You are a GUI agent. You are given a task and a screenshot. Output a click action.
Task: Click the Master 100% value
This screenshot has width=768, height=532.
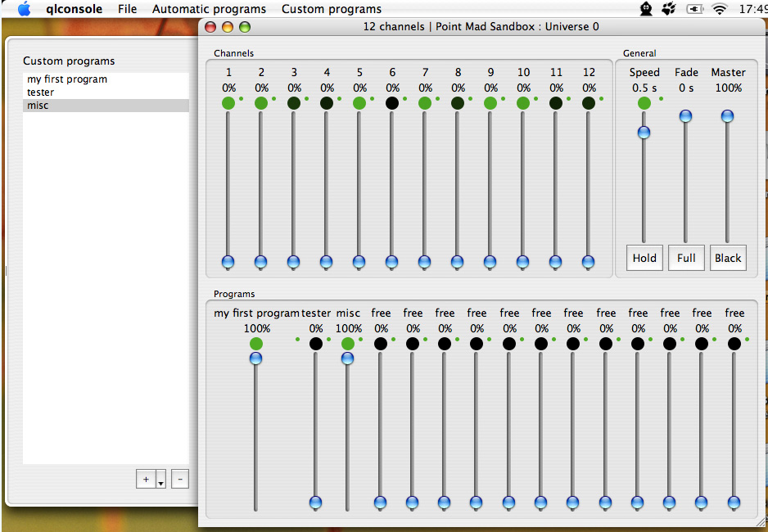click(729, 88)
